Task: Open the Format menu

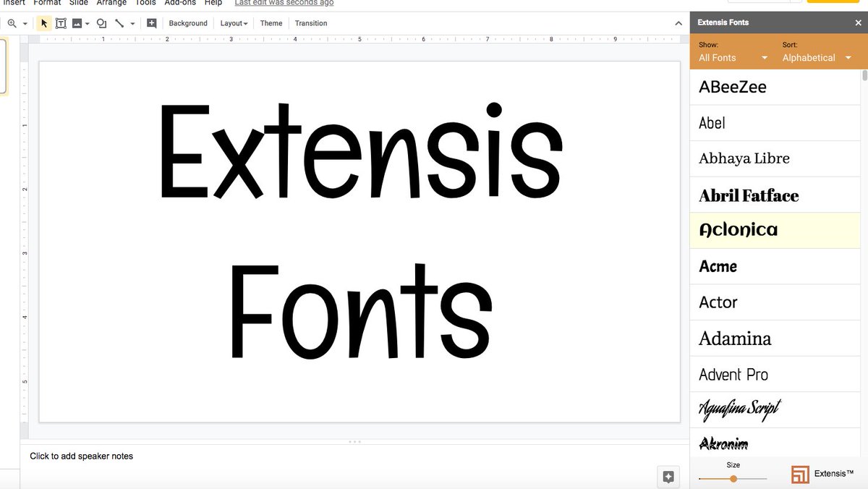Action: coord(47,3)
